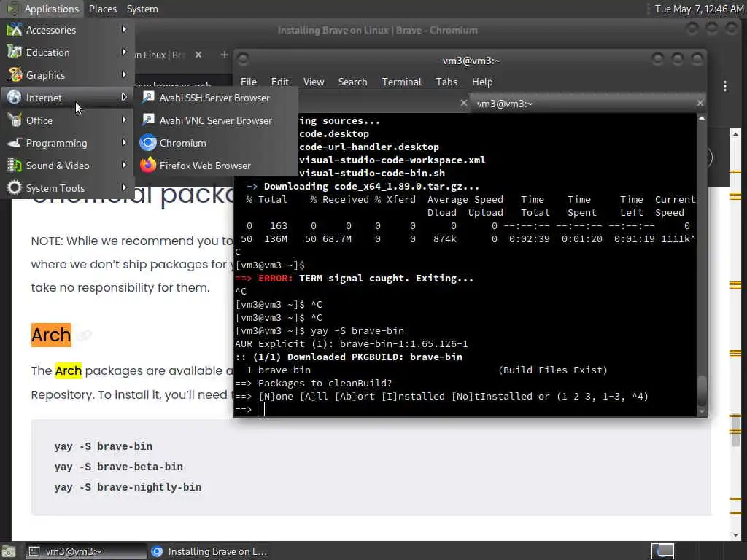The height and width of the screenshot is (560, 747).
Task: Click terminal scrollbar up arrow
Action: point(701,118)
